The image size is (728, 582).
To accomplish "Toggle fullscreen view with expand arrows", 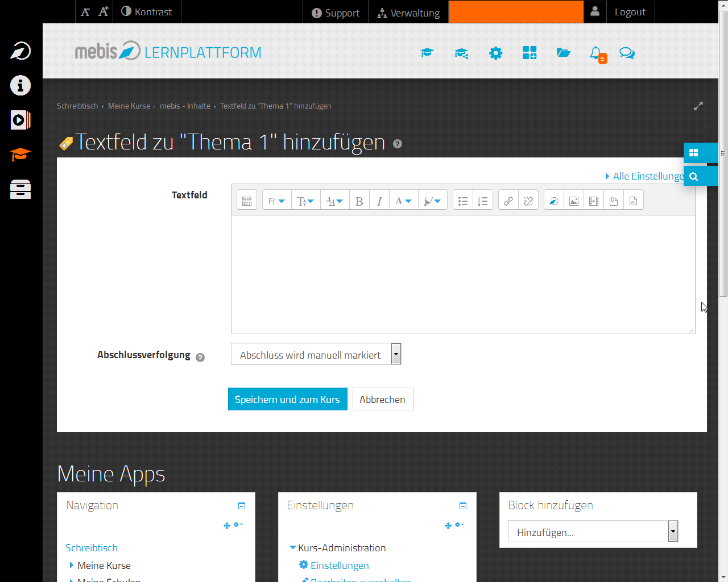I will click(x=698, y=106).
